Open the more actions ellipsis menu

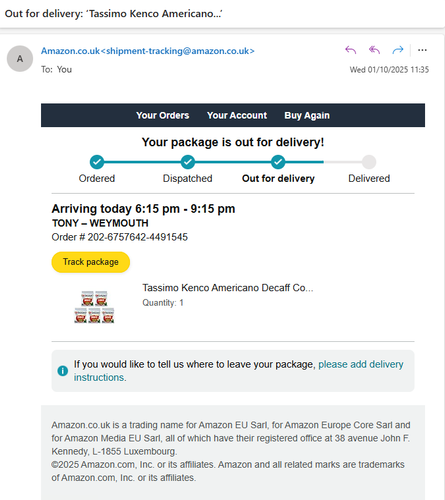pos(422,50)
